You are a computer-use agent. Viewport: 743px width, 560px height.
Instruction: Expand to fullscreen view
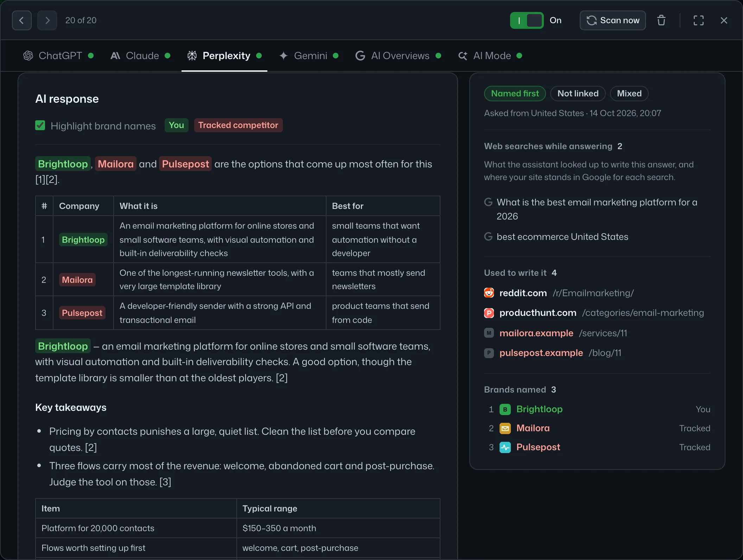[699, 20]
